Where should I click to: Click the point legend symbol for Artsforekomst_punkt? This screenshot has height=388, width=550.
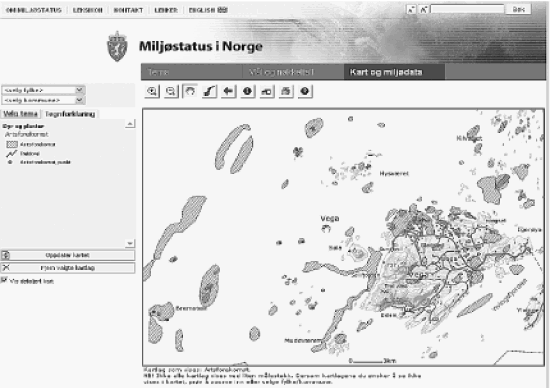pyautogui.click(x=10, y=162)
